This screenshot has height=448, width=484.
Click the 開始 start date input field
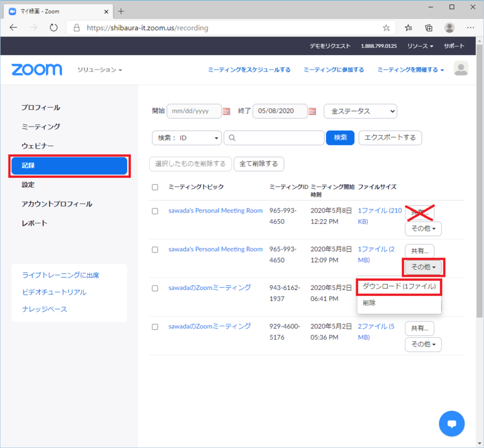coord(194,111)
